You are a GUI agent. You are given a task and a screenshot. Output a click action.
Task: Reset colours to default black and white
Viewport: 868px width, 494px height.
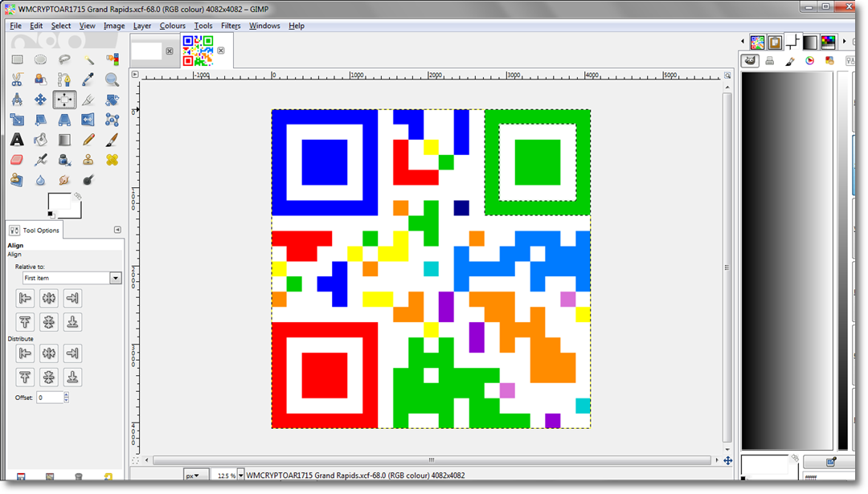tap(51, 214)
